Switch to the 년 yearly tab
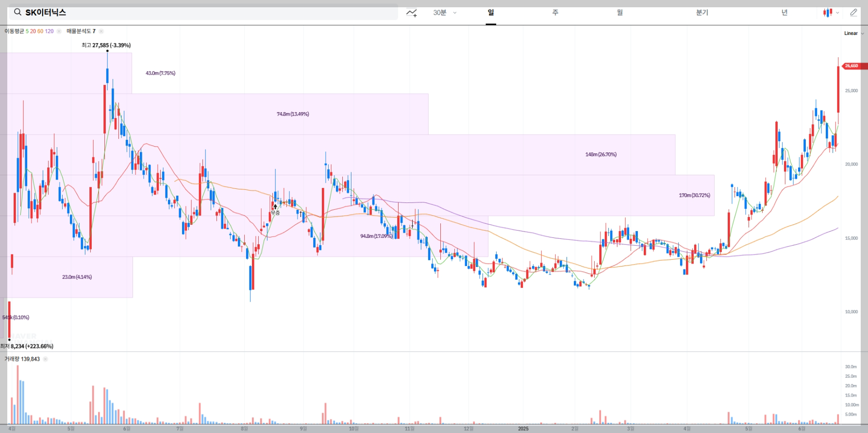This screenshot has width=868, height=433. [785, 13]
